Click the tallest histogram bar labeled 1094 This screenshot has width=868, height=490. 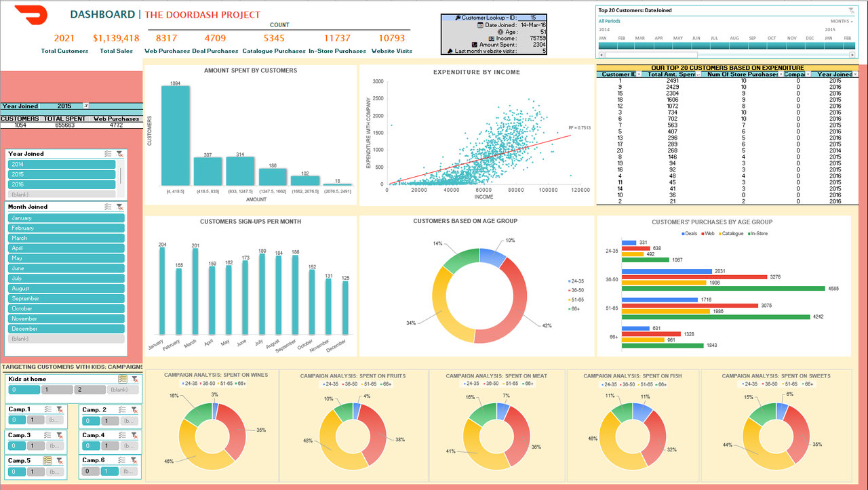(176, 136)
